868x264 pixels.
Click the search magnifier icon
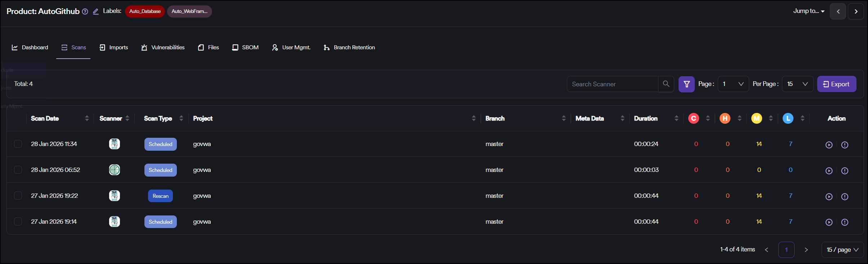point(666,84)
